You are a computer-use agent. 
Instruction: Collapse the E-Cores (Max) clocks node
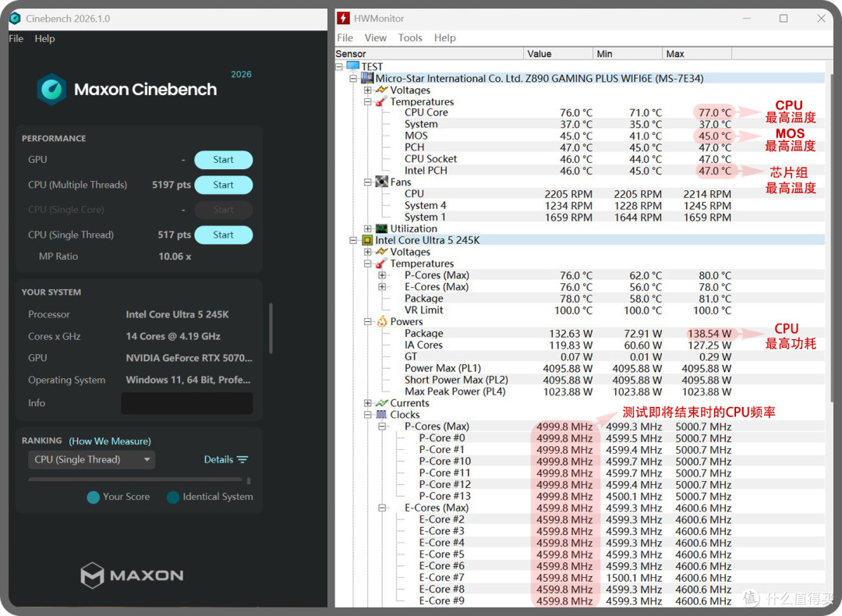point(382,508)
